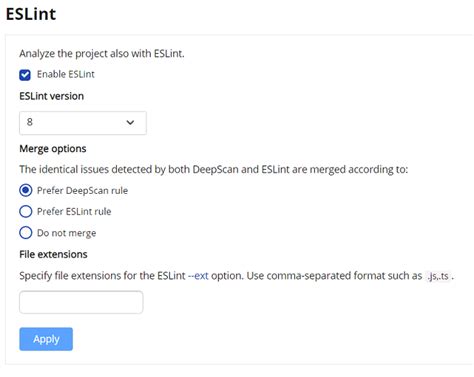Click the 'Merge options' section heading

pos(53,149)
